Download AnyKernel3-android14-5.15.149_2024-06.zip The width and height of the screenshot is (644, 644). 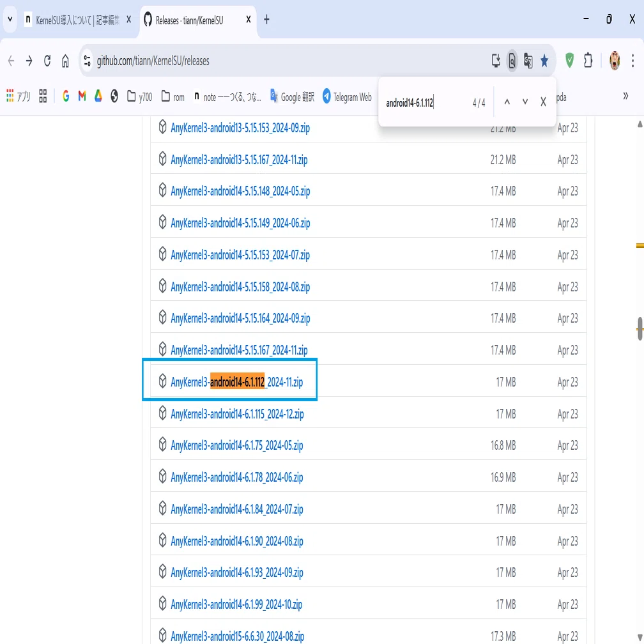coord(240,224)
